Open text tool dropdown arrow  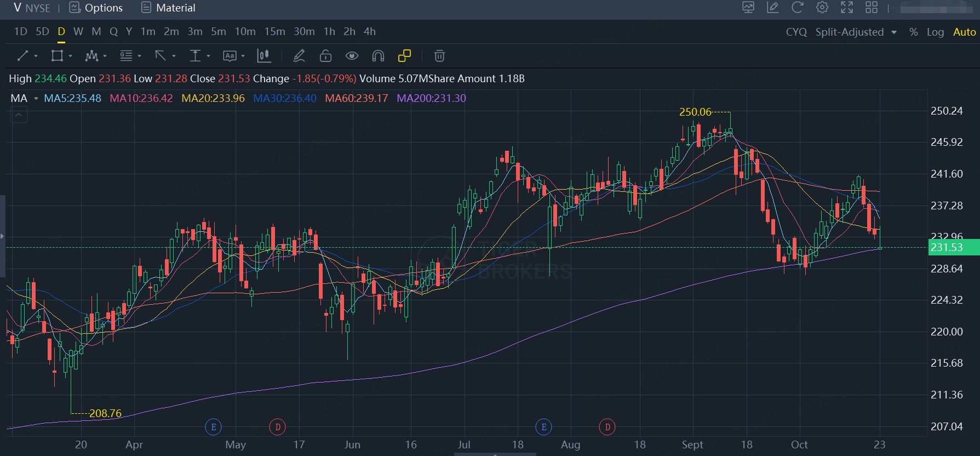243,56
